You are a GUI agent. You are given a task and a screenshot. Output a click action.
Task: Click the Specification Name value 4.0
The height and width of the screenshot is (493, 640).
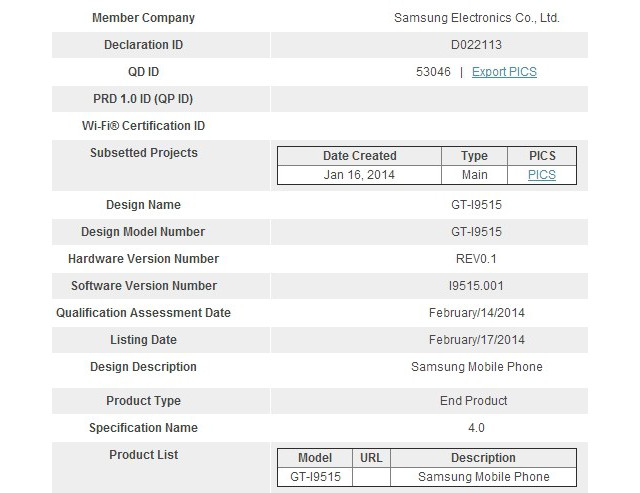(476, 428)
